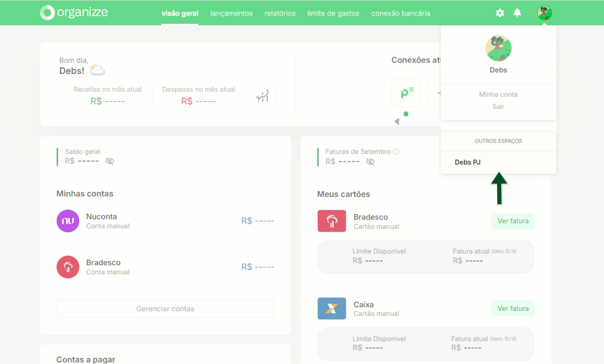The image size is (604, 364).
Task: Click the Caixa card logo
Action: (332, 308)
